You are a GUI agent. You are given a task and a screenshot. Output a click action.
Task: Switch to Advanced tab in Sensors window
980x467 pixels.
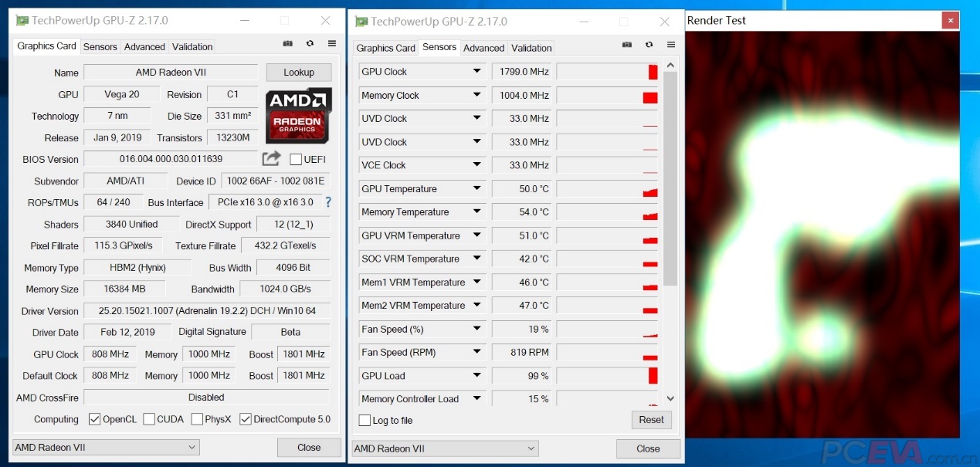click(x=483, y=48)
